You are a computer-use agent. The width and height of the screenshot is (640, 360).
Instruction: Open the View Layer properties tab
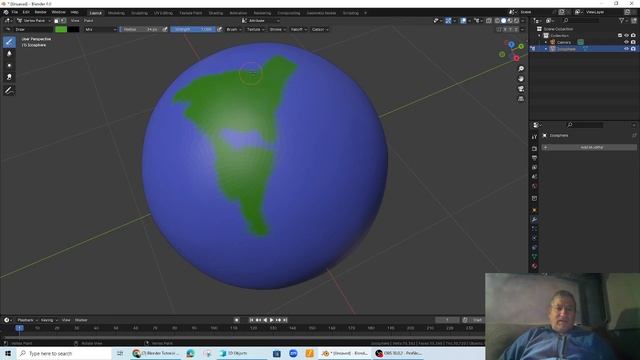tap(534, 167)
